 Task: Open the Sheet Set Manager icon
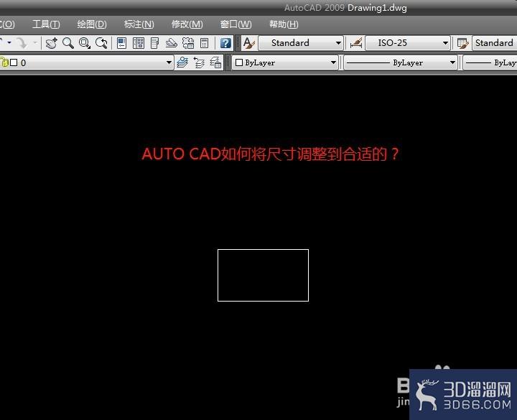point(171,43)
